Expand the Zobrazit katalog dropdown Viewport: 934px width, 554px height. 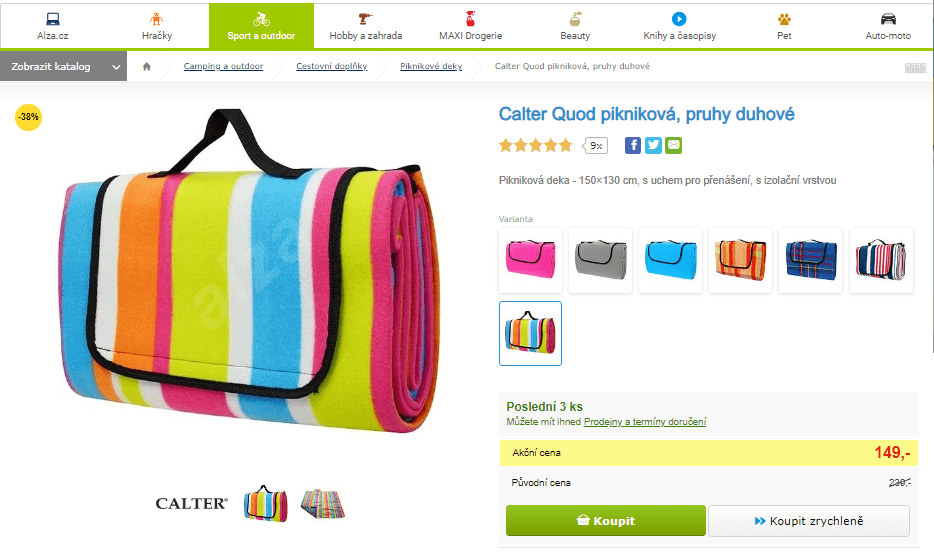63,66
